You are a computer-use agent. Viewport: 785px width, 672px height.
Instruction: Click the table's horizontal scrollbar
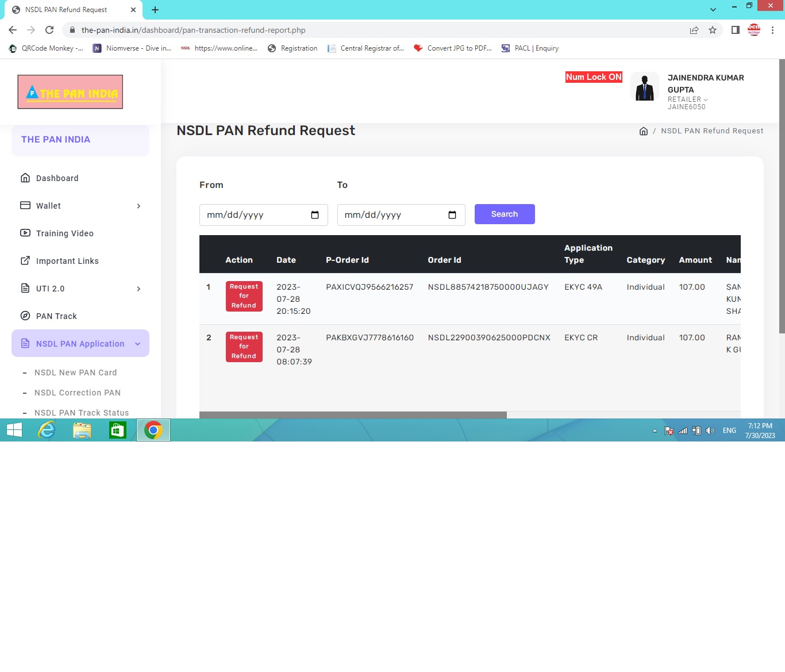353,414
